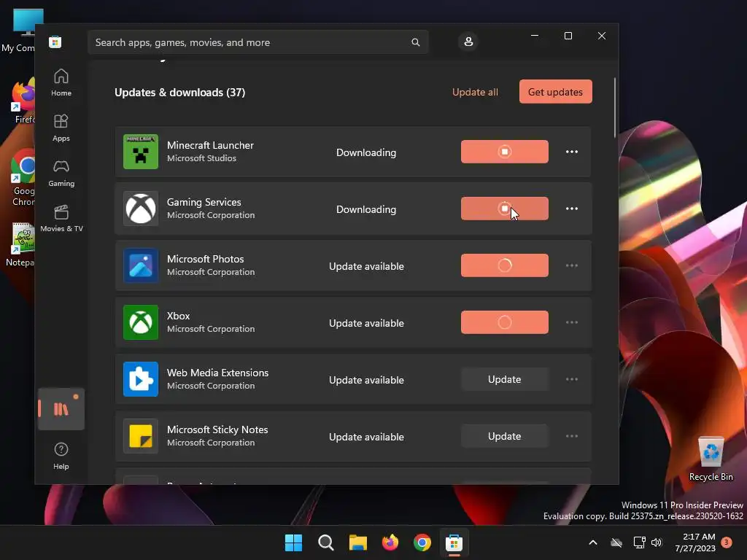Click the Microsoft Sticky Notes app icon

[x=141, y=436]
